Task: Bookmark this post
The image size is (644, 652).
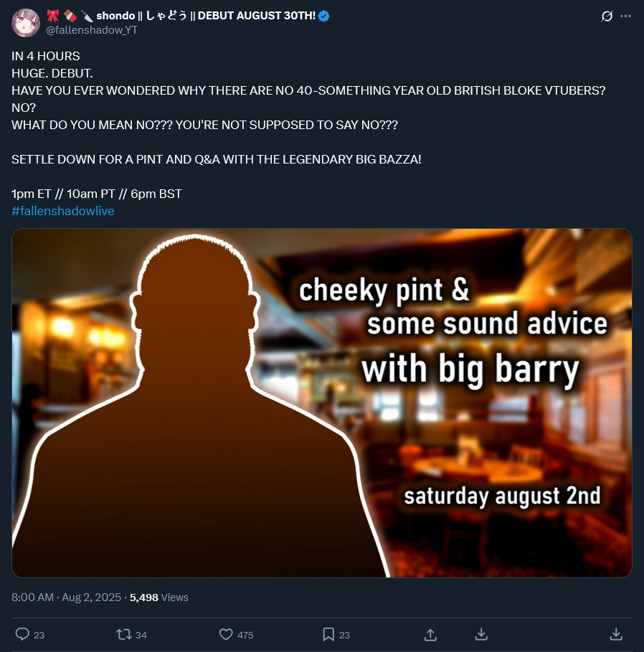Action: [x=328, y=634]
